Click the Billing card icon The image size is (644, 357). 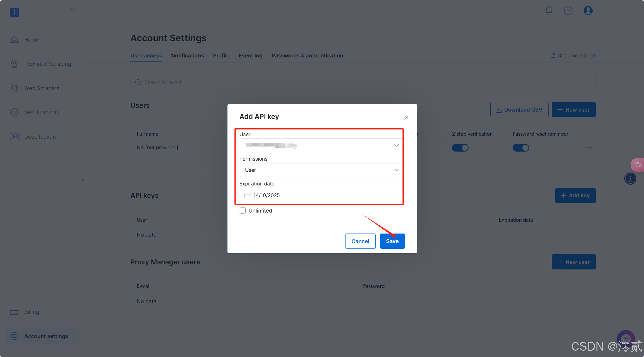[14, 312]
